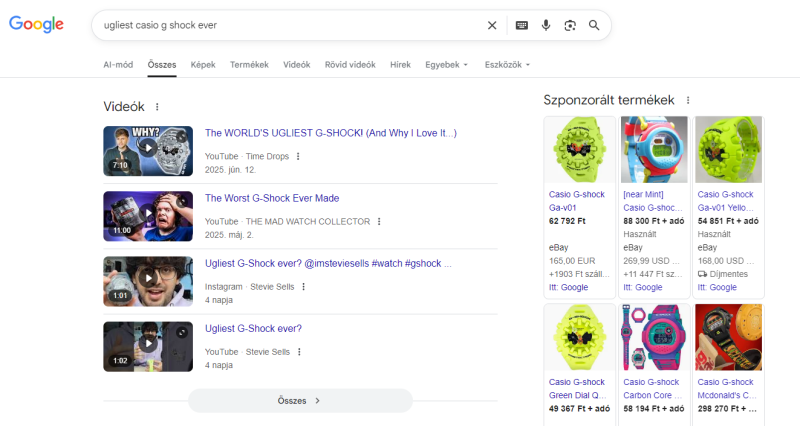Open options menu next to THE MAD WATCH COLLECTOR

(379, 221)
